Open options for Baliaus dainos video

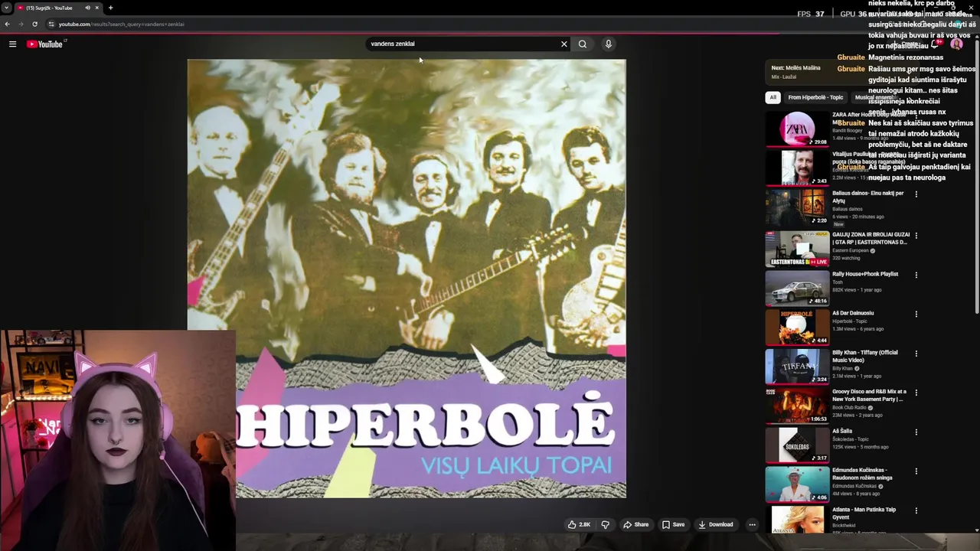coord(916,194)
